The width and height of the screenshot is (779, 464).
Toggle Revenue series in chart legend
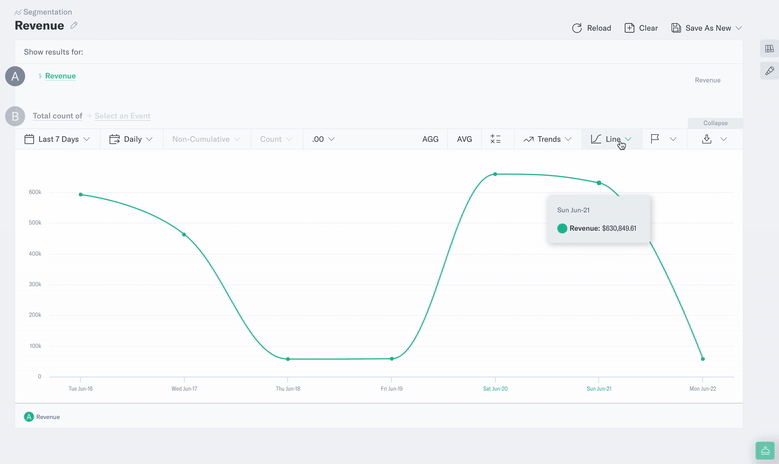click(42, 417)
